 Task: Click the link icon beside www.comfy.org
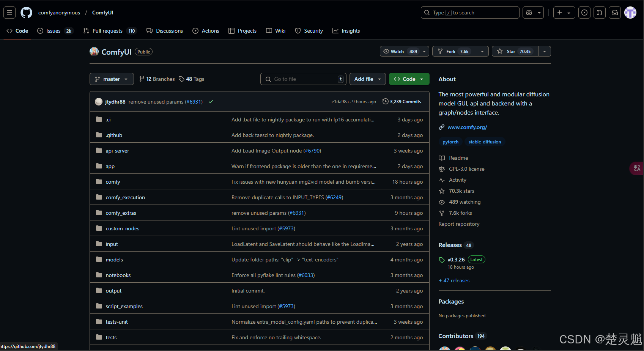pyautogui.click(x=442, y=127)
